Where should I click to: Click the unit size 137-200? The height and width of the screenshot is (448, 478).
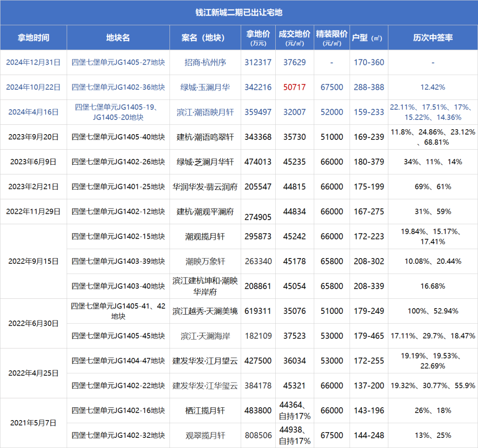pos(369,386)
